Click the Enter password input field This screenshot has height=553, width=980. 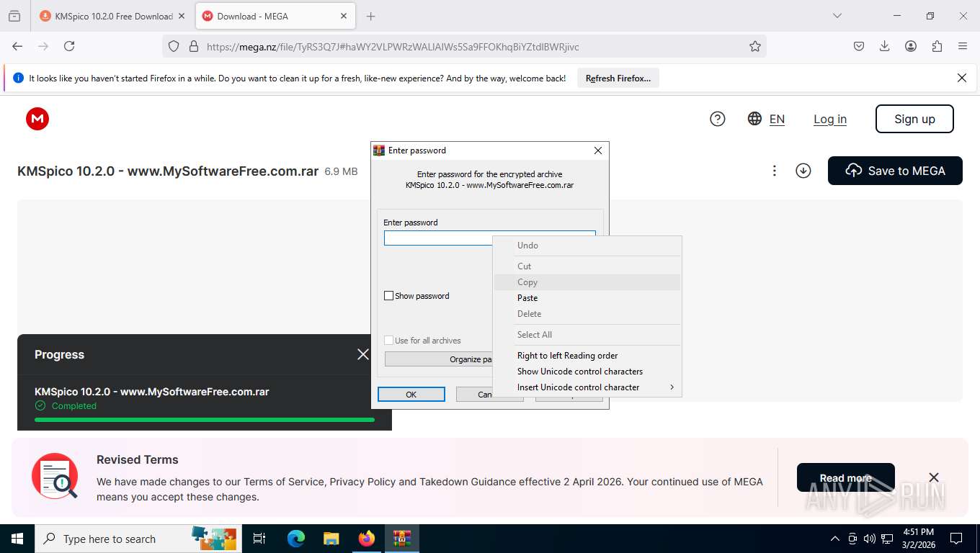(490, 238)
